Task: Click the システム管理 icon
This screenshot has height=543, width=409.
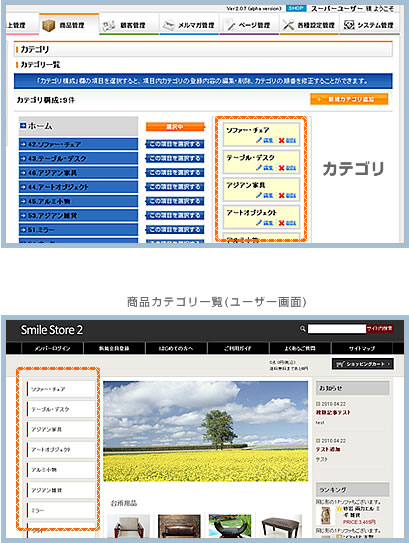Action: coord(349,25)
